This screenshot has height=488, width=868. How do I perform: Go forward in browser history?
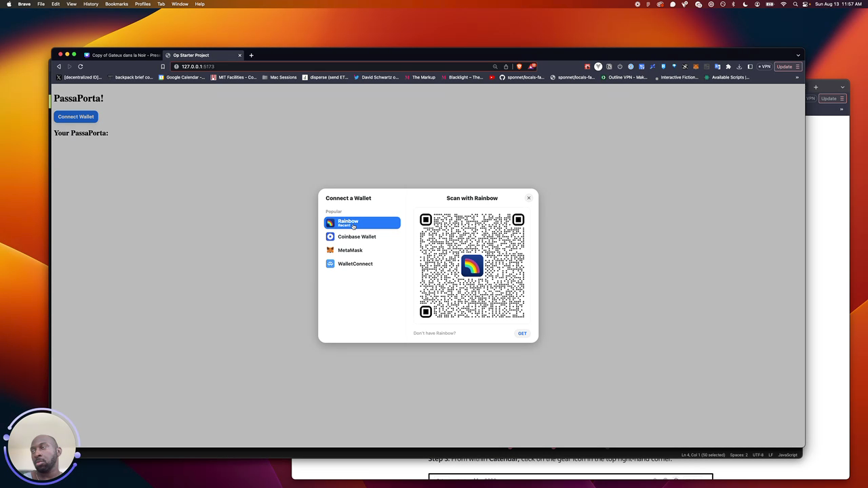[x=69, y=66]
